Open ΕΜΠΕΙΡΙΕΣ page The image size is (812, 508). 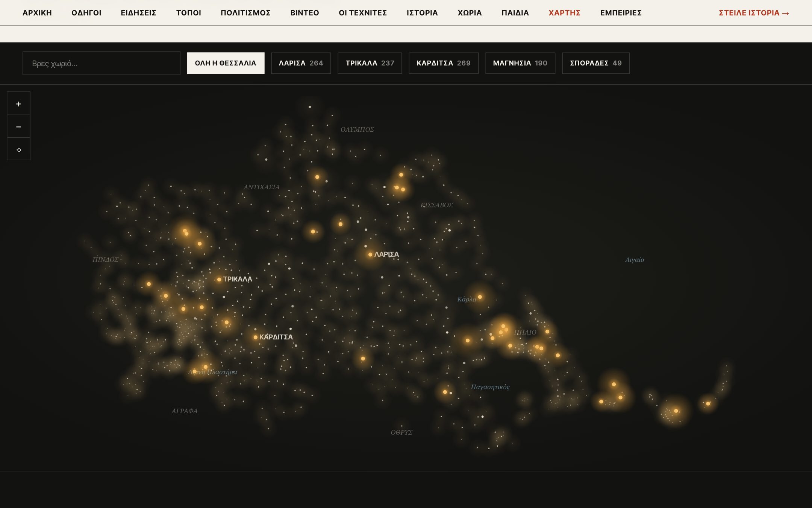click(x=621, y=13)
